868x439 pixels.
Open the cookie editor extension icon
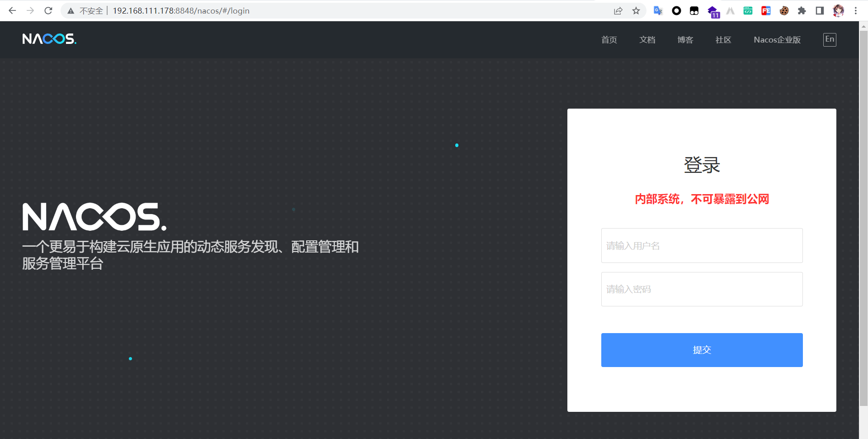click(784, 11)
